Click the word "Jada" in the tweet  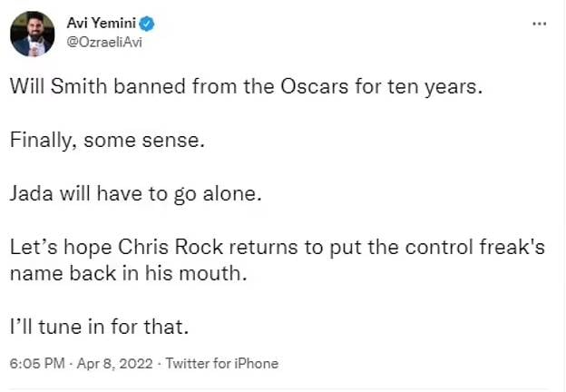click(x=34, y=193)
